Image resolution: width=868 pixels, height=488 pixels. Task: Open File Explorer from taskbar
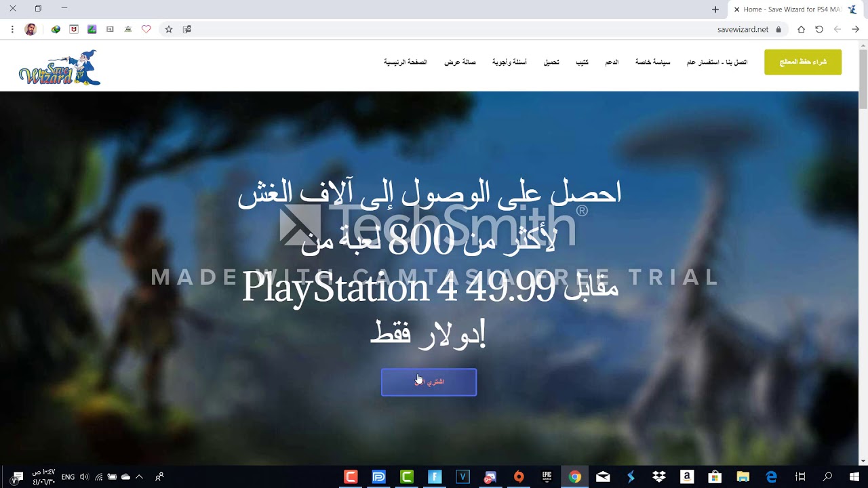(x=743, y=477)
